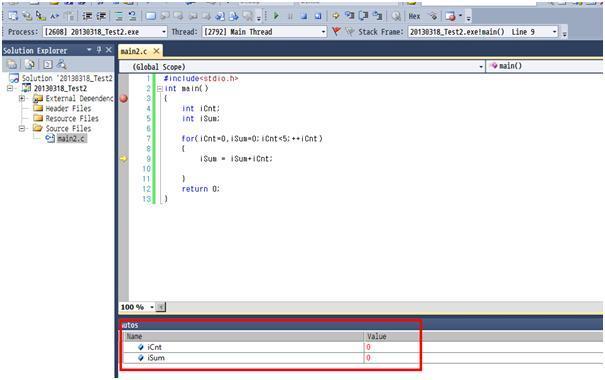This screenshot has height=380, width=605.
Task: Click the red breakpoint marker on line 3
Action: (123, 98)
